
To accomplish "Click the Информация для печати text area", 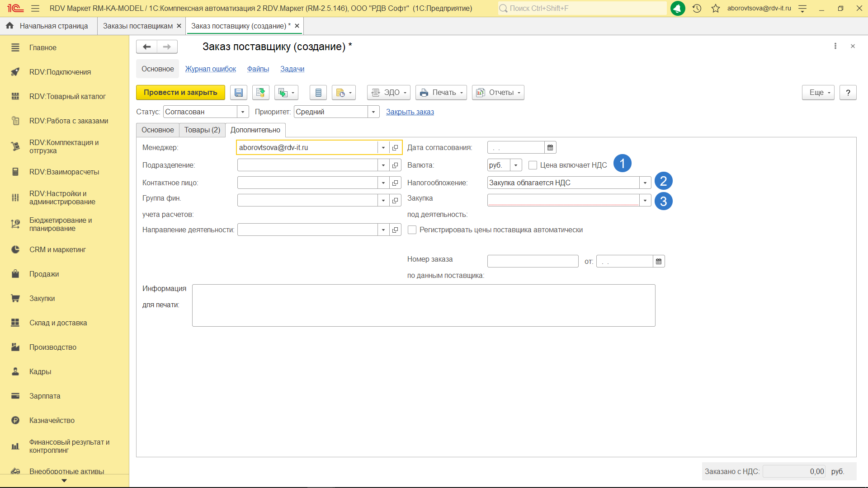I will tap(423, 305).
